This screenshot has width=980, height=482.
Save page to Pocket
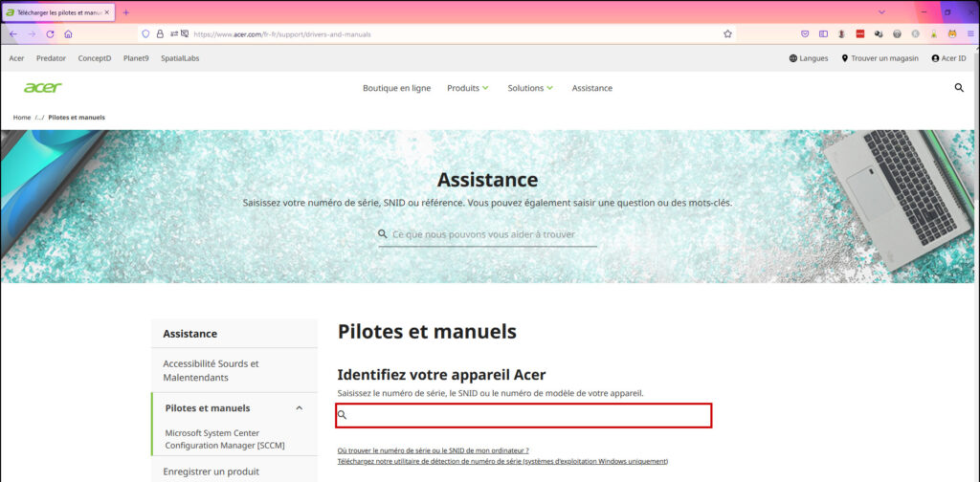805,34
